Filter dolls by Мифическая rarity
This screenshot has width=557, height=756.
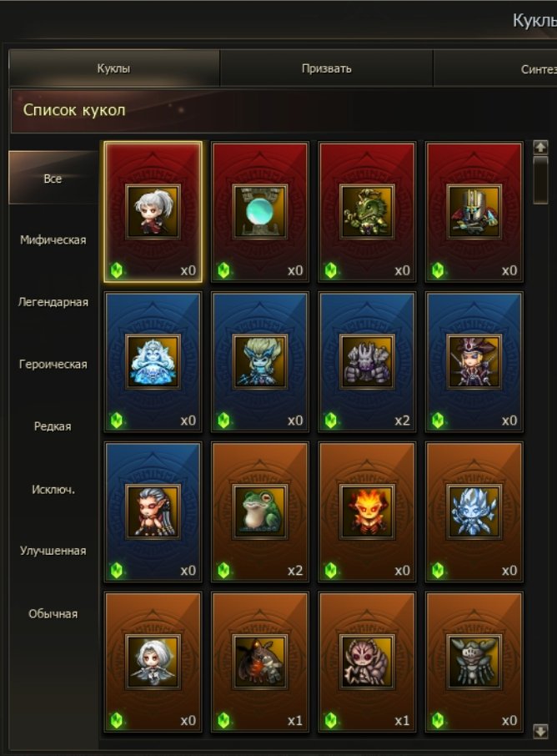[x=53, y=239]
